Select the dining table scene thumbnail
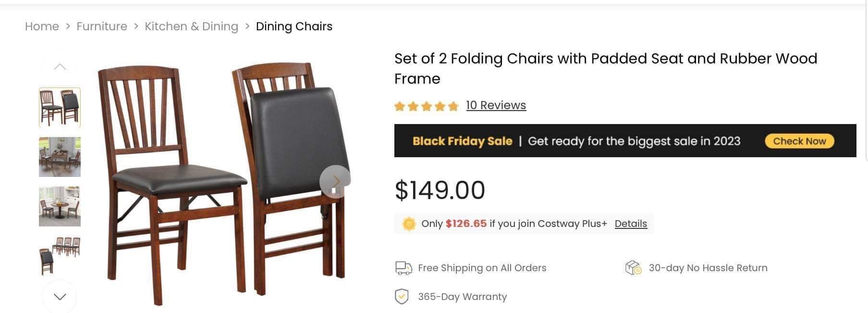Viewport: 868px width, 313px height. (x=60, y=157)
